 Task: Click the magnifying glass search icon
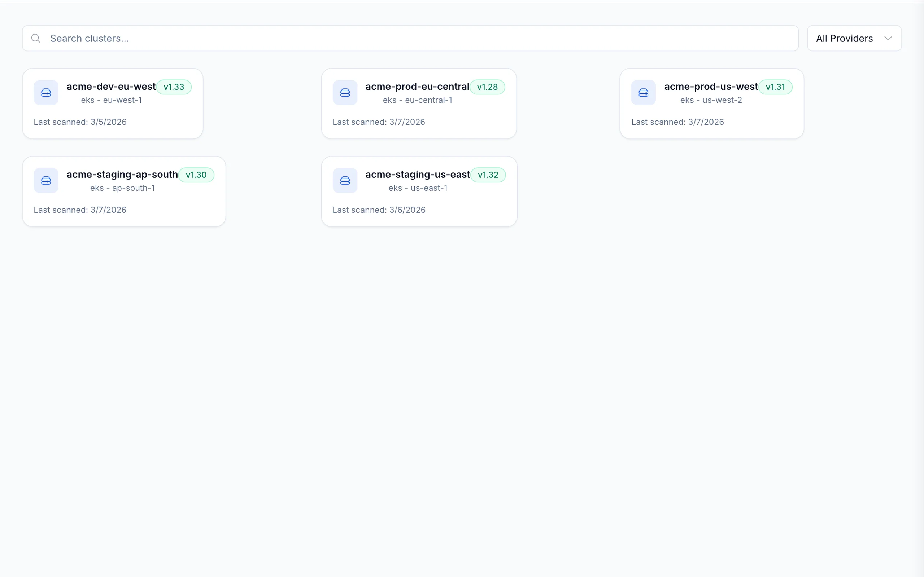pyautogui.click(x=36, y=38)
